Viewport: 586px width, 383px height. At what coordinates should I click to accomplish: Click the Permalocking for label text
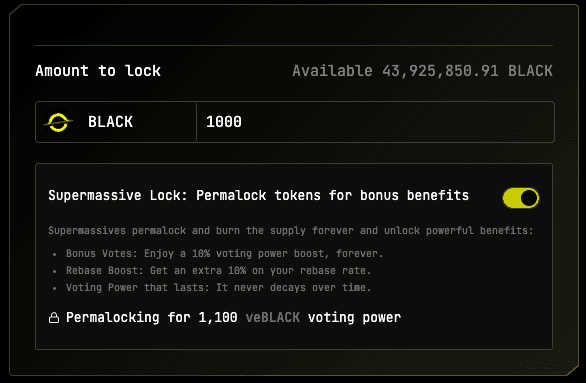(x=128, y=318)
